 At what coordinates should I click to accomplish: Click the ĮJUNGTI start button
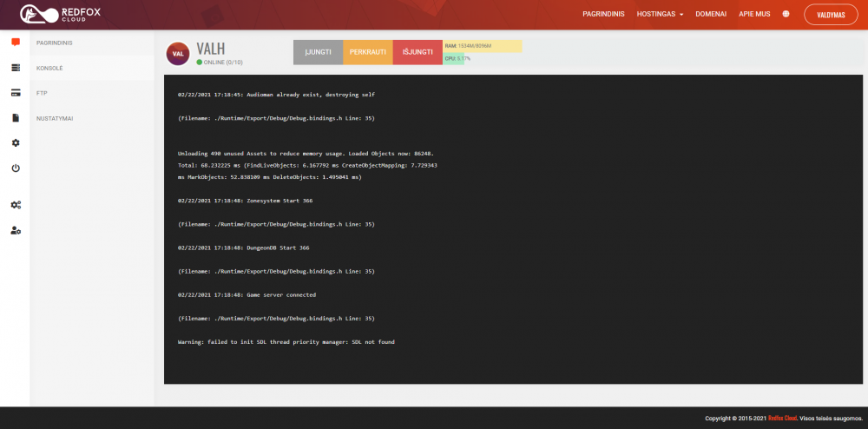tap(319, 52)
